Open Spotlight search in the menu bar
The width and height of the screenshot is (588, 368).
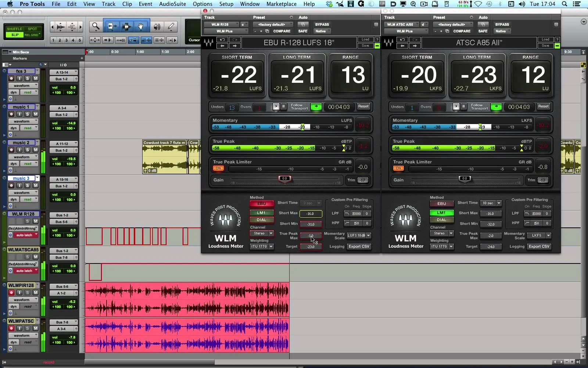coord(565,4)
